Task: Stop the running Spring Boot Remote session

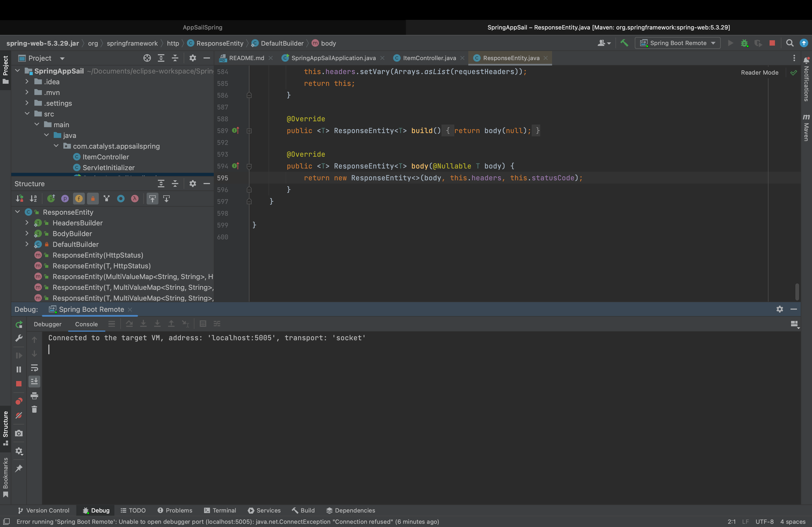Action: click(x=772, y=43)
